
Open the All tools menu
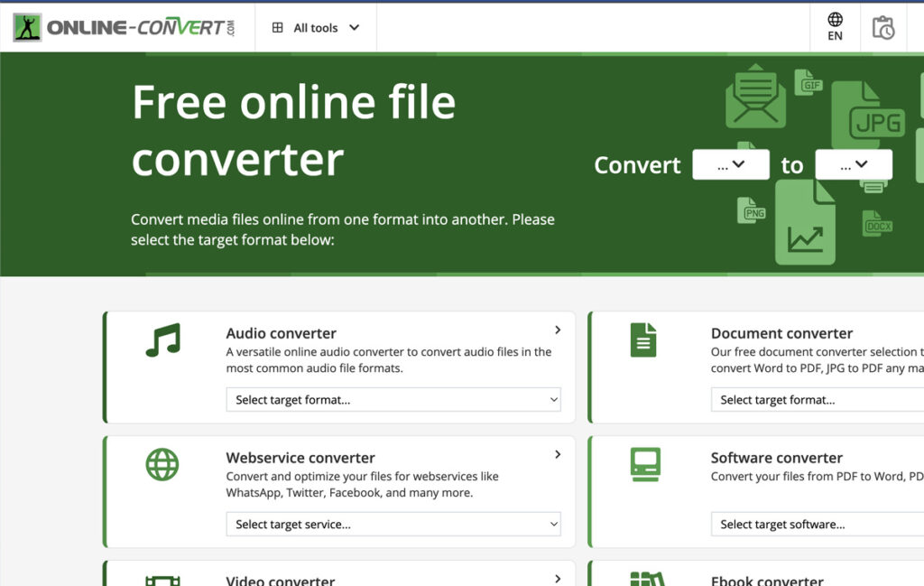tap(314, 27)
